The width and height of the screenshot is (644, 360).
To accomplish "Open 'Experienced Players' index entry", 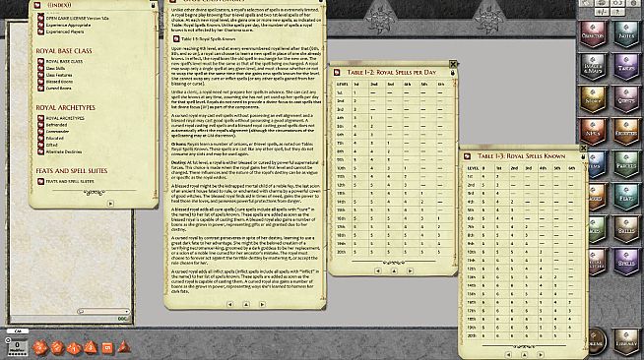I will [x=65, y=31].
